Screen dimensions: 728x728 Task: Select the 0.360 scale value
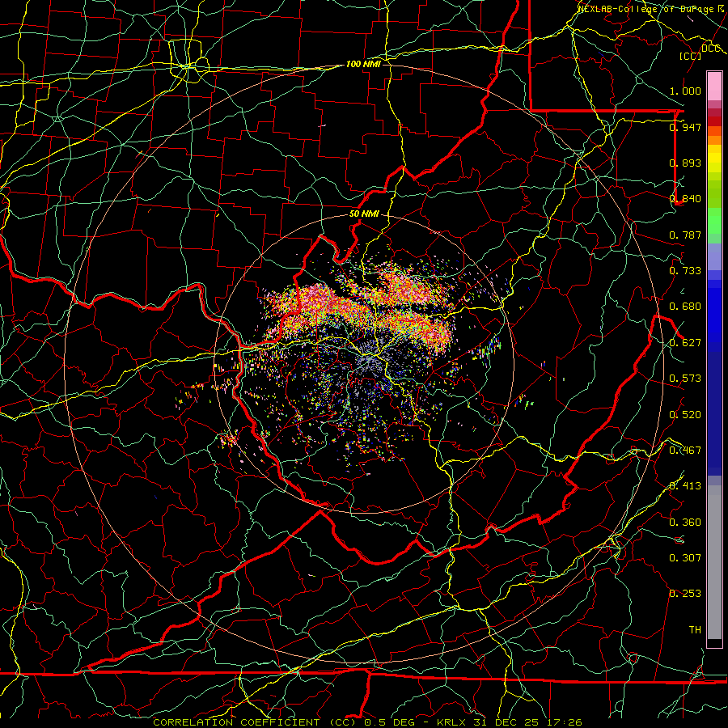pos(685,523)
